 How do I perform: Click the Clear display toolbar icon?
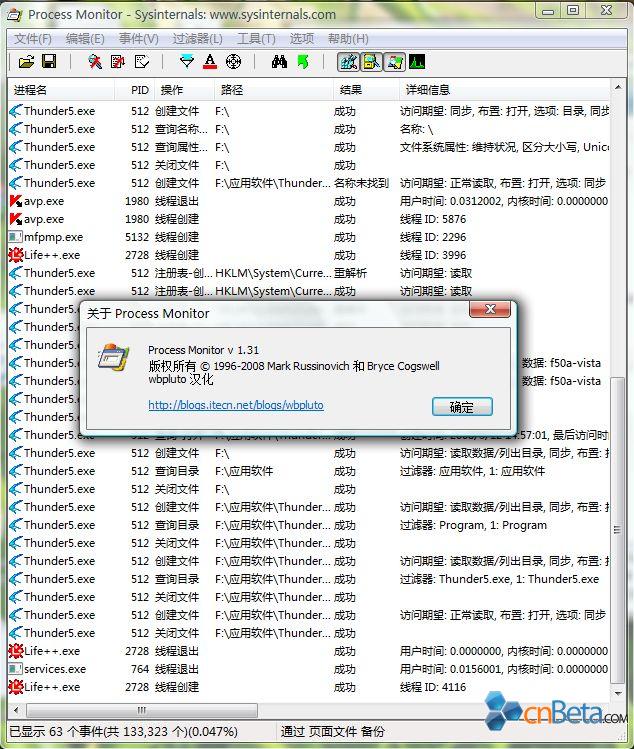tap(142, 62)
